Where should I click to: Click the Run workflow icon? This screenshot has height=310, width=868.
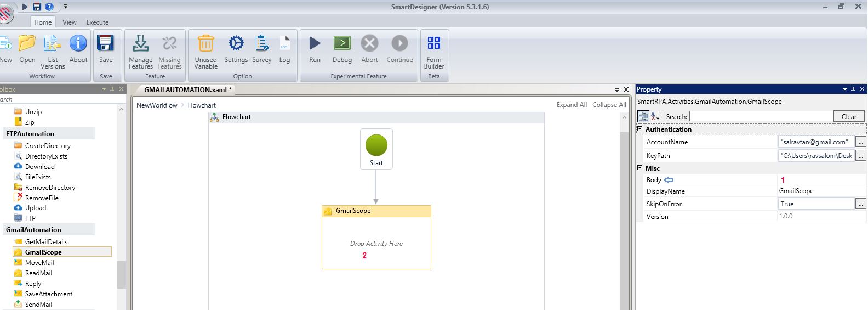[x=315, y=43]
